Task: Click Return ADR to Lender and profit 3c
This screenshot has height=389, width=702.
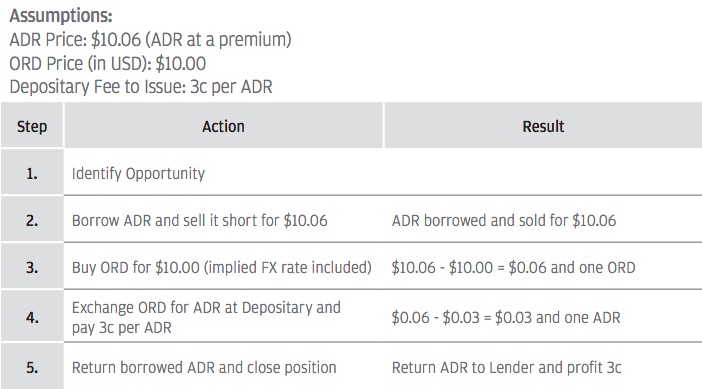Action: [x=506, y=368]
